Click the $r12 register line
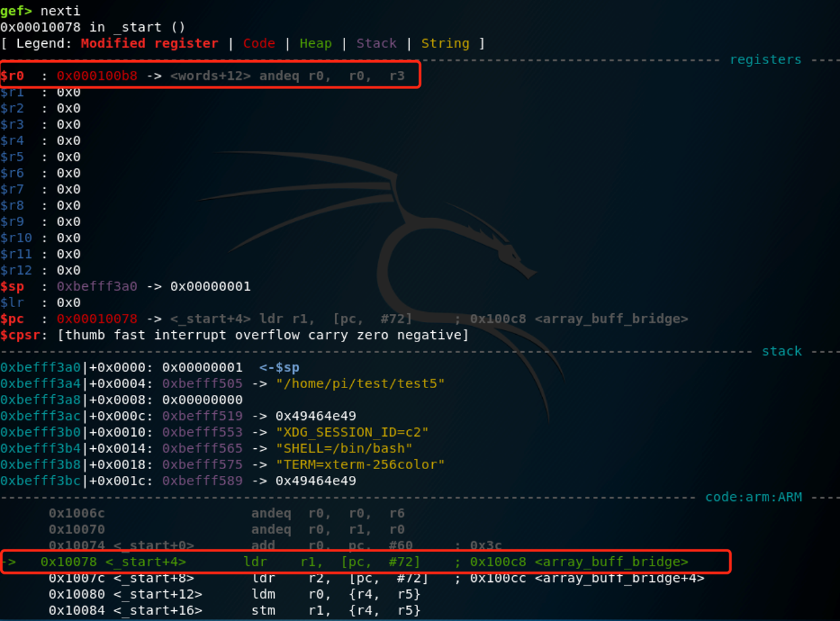Image resolution: width=840 pixels, height=621 pixels. pyautogui.click(x=41, y=270)
